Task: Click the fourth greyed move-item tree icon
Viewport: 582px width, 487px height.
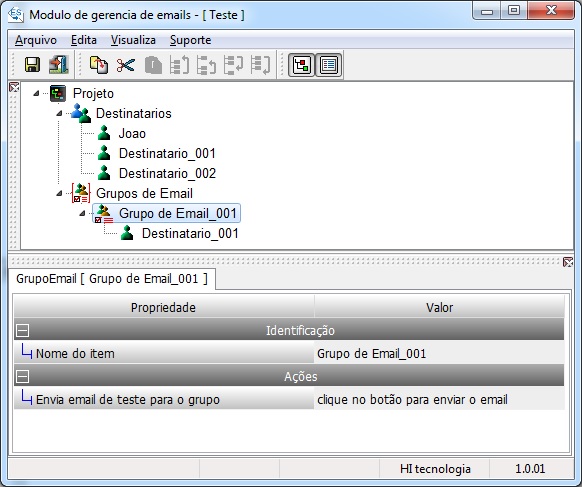Action: (260, 65)
